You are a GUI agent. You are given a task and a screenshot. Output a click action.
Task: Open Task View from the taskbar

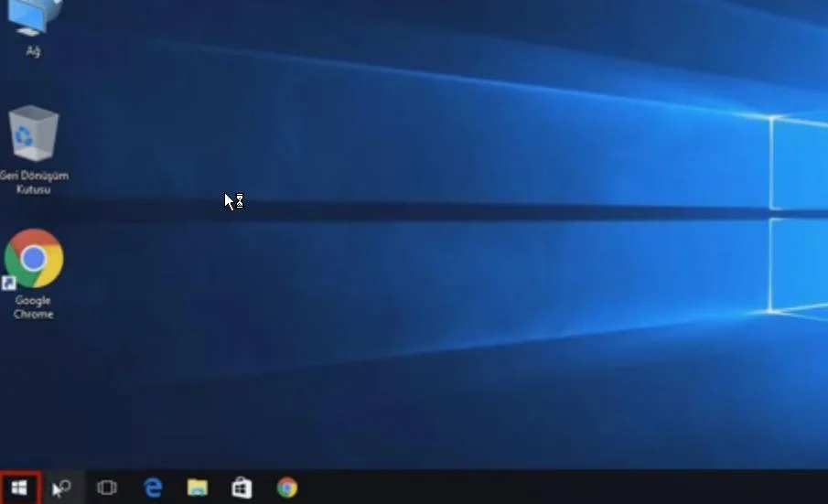tap(107, 488)
